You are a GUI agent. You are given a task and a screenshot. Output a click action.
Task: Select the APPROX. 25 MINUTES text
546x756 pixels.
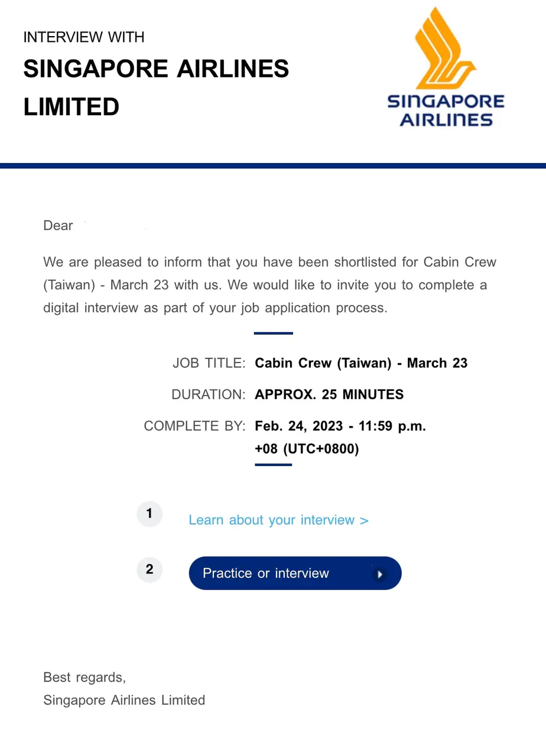[x=329, y=395]
